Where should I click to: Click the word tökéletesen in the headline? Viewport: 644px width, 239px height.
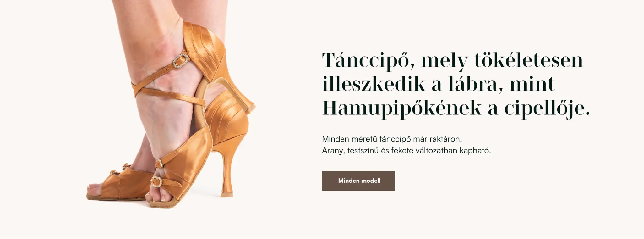pos(529,60)
